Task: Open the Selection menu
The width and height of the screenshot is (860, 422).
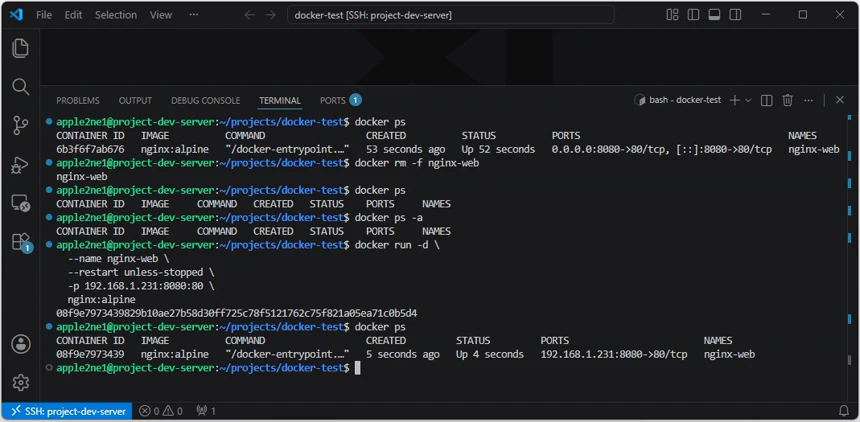Action: 116,15
